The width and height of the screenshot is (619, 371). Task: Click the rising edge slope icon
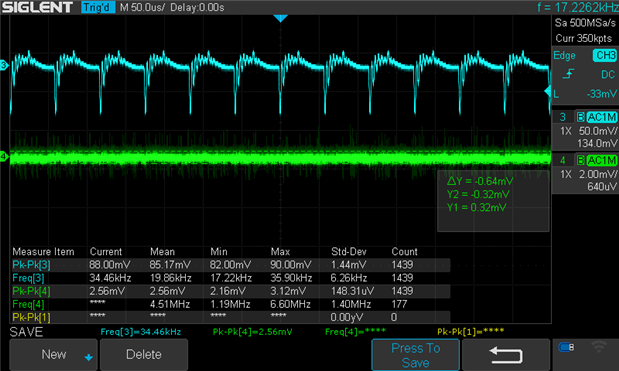pos(568,74)
